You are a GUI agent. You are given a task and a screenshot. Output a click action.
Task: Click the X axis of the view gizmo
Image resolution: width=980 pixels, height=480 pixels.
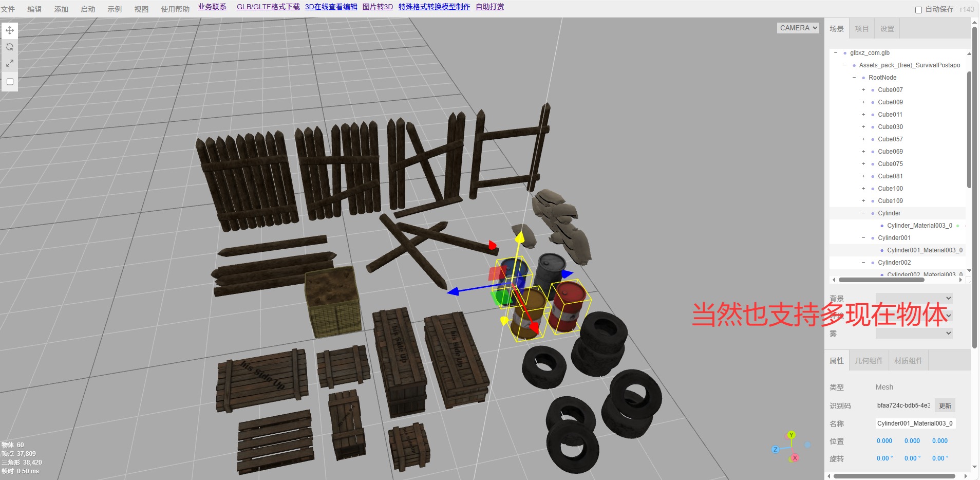[795, 458]
